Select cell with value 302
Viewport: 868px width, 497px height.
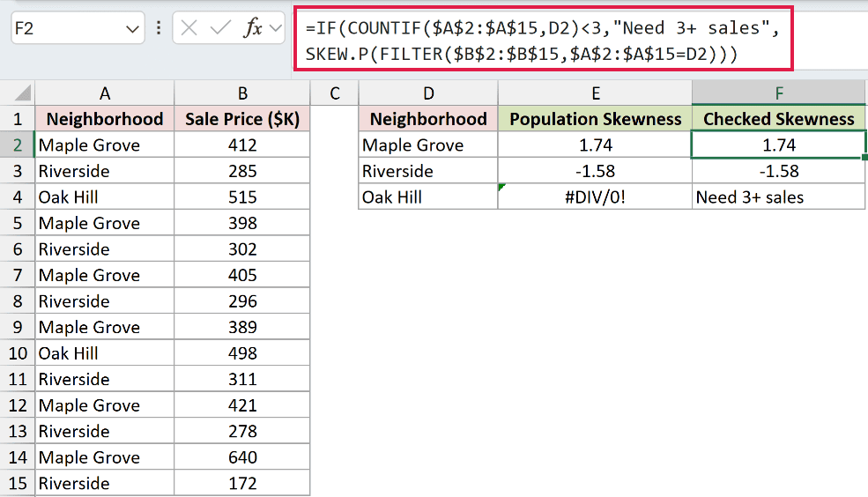coord(242,249)
